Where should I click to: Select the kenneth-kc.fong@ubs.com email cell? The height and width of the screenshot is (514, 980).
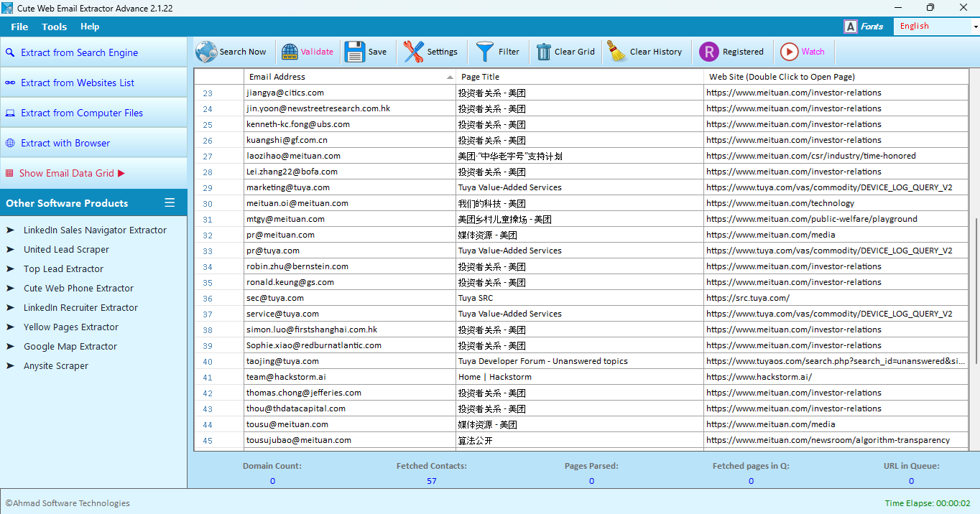click(350, 124)
